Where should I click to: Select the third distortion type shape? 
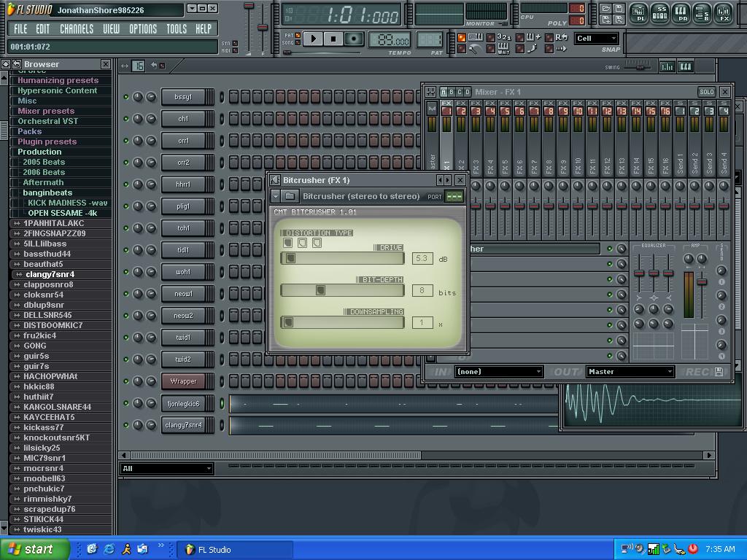tap(317, 243)
